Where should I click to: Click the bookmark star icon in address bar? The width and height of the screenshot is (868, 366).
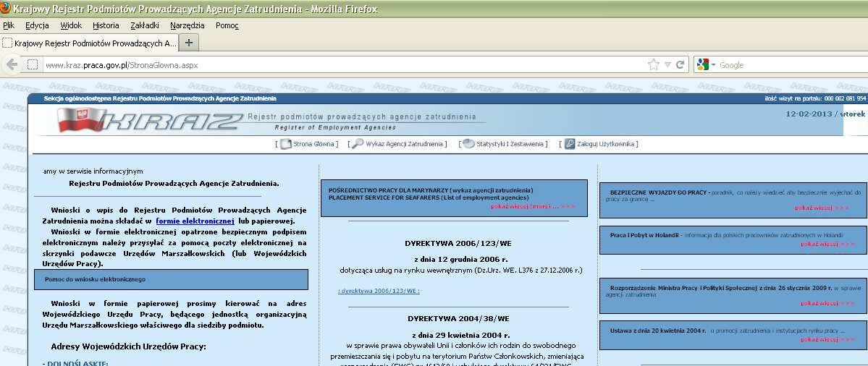[x=653, y=64]
